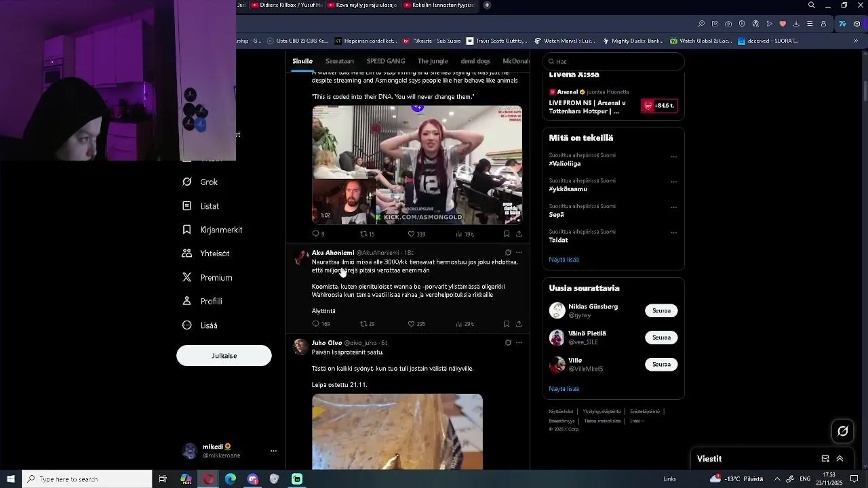Follow Niklas Günsberg

tap(661, 310)
